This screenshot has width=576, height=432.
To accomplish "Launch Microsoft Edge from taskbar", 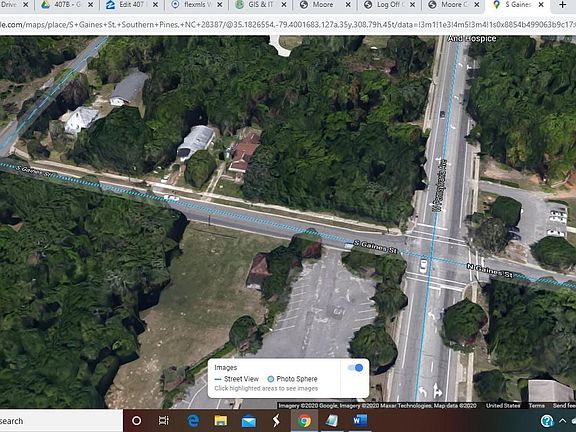I will click(193, 421).
